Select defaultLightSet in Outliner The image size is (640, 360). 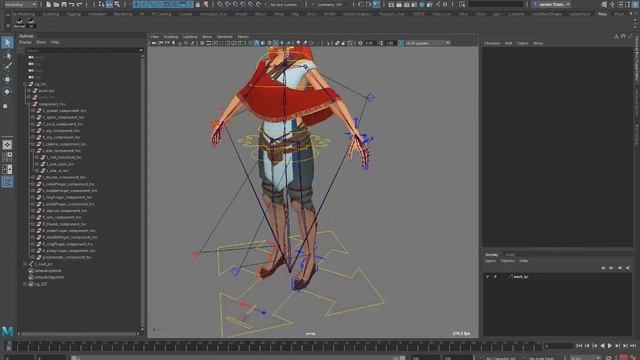point(48,271)
